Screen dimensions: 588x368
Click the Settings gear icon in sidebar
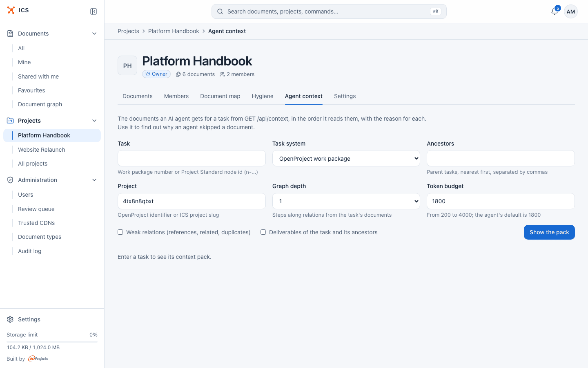click(x=10, y=319)
